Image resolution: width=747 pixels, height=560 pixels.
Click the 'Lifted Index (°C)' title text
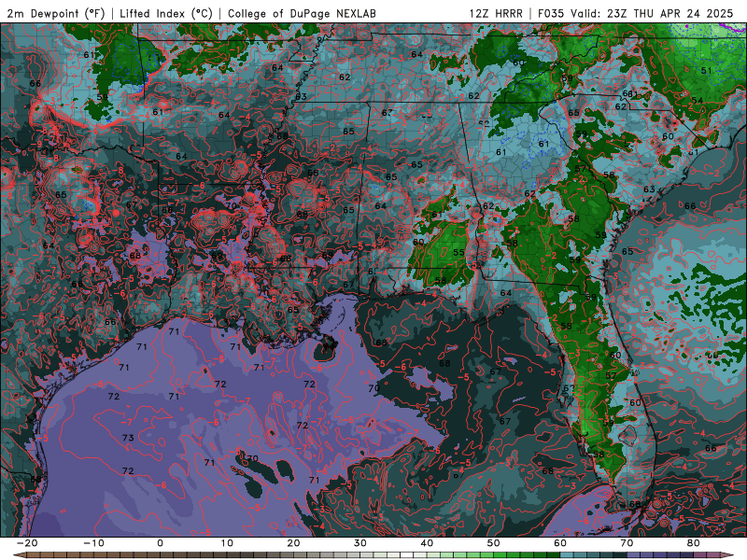pos(166,13)
